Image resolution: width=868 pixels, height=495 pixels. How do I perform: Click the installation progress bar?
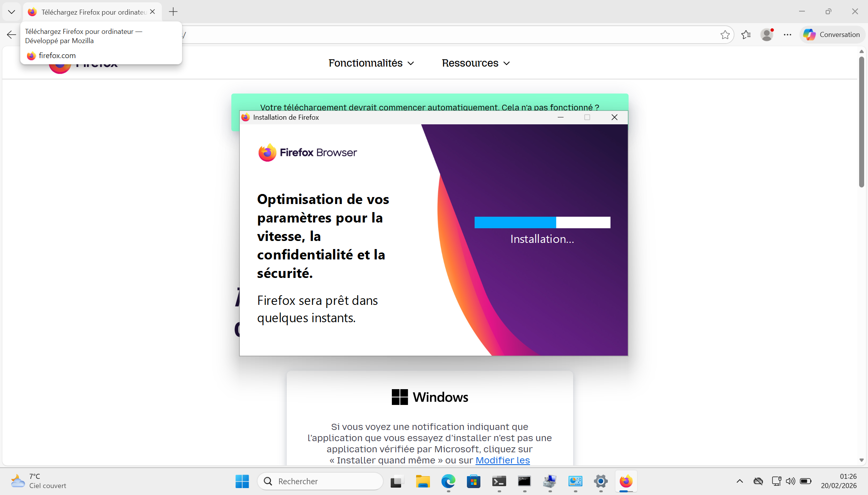click(542, 222)
